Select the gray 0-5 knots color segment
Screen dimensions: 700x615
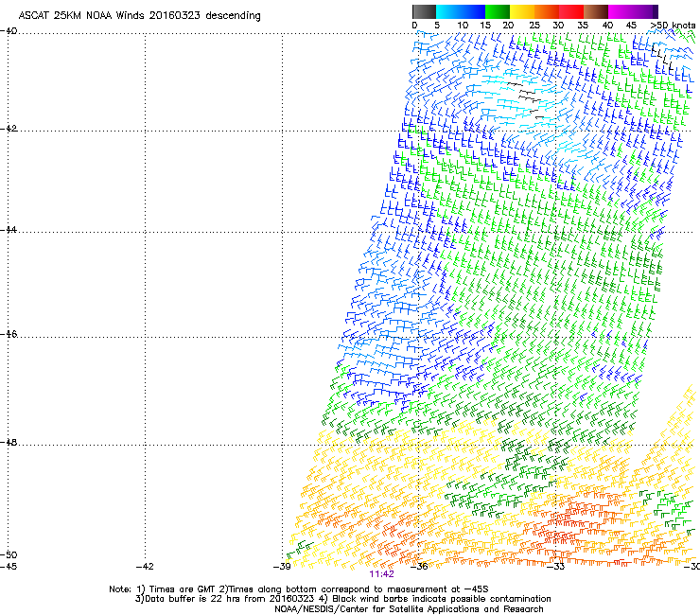424,11
